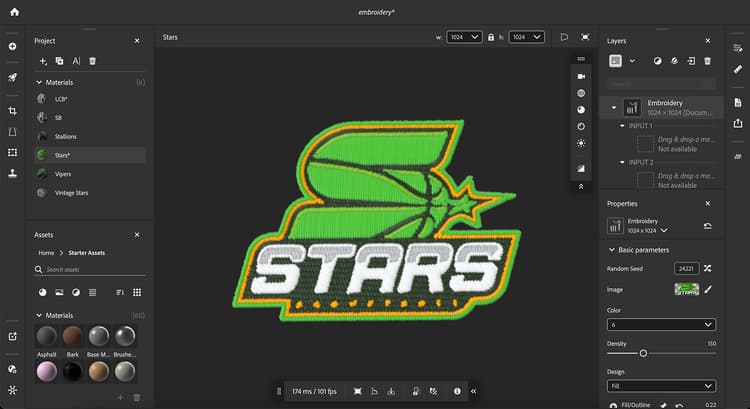Open the Color dropdown set to 6
The height and width of the screenshot is (409, 750).
tap(662, 324)
